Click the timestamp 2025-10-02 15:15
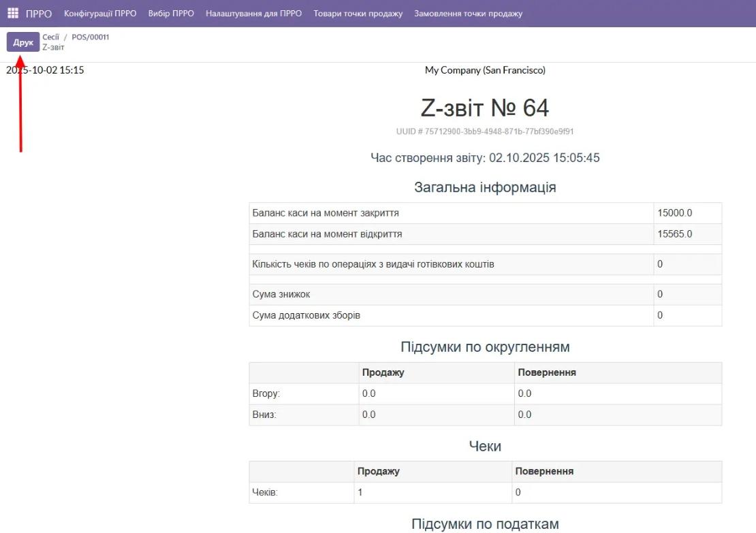Screen dimensions: 756x533 click(44, 69)
